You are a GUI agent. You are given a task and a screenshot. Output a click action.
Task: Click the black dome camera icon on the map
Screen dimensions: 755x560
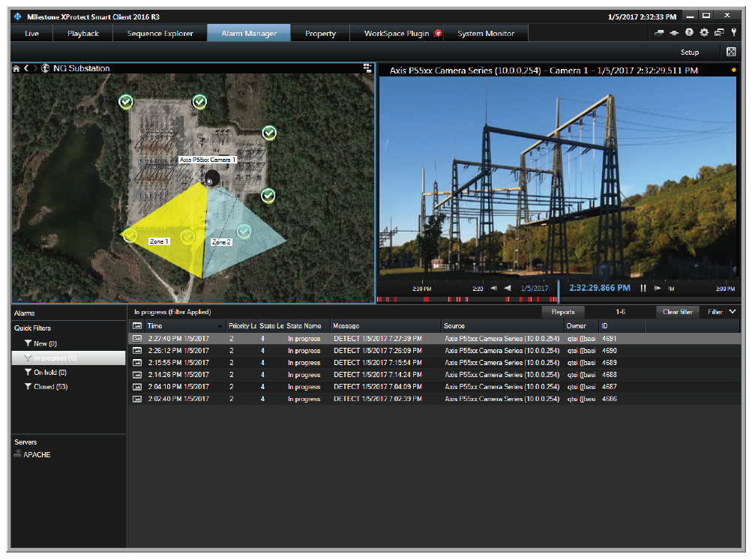pos(211,178)
